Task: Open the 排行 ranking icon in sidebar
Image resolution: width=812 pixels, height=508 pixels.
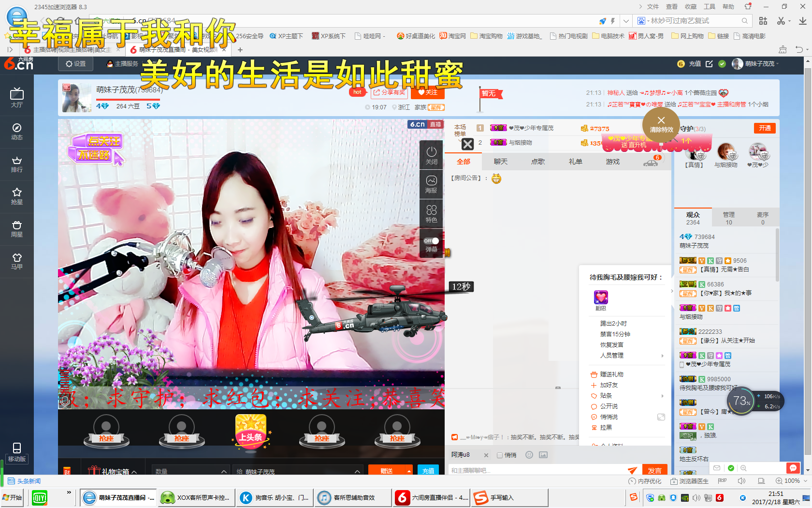Action: coord(16,164)
